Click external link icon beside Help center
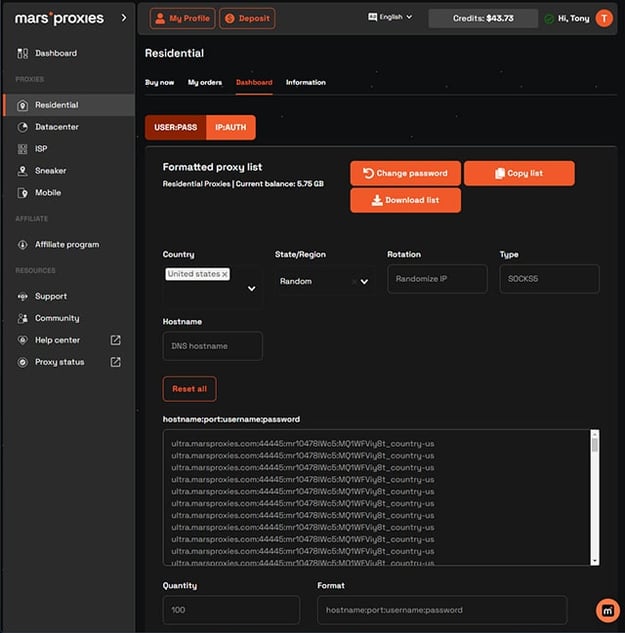This screenshot has width=625, height=633. point(115,340)
